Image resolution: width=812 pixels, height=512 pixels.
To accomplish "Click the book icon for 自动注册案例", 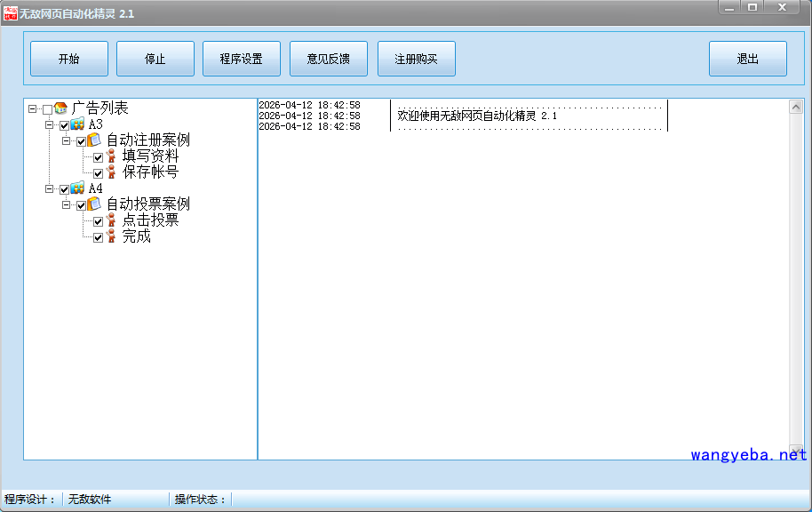I will (x=94, y=140).
